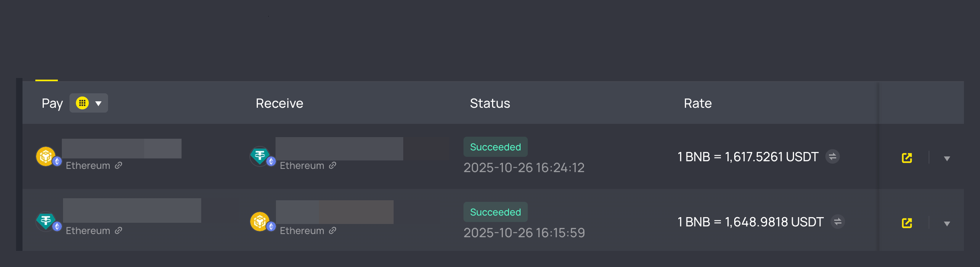The image size is (980, 267).
Task: Click the Rate column header
Action: coord(698,103)
